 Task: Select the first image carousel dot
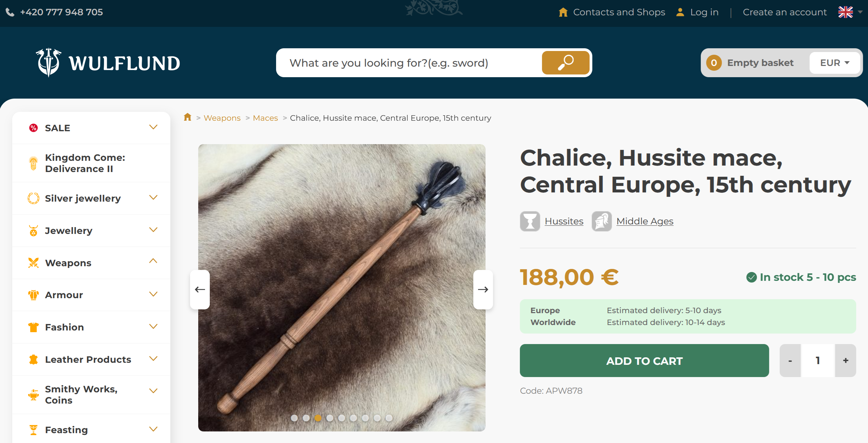[x=294, y=418]
